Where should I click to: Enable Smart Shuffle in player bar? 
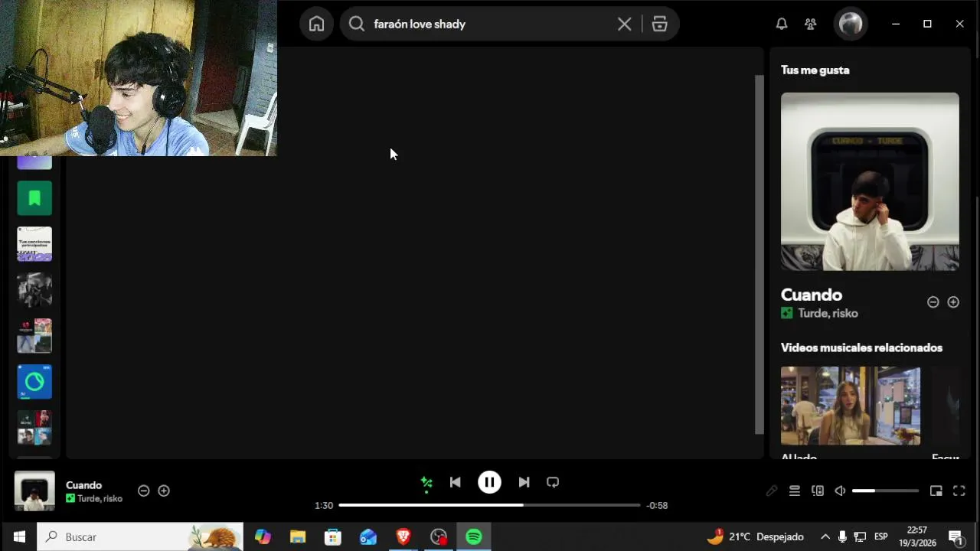pos(426,482)
